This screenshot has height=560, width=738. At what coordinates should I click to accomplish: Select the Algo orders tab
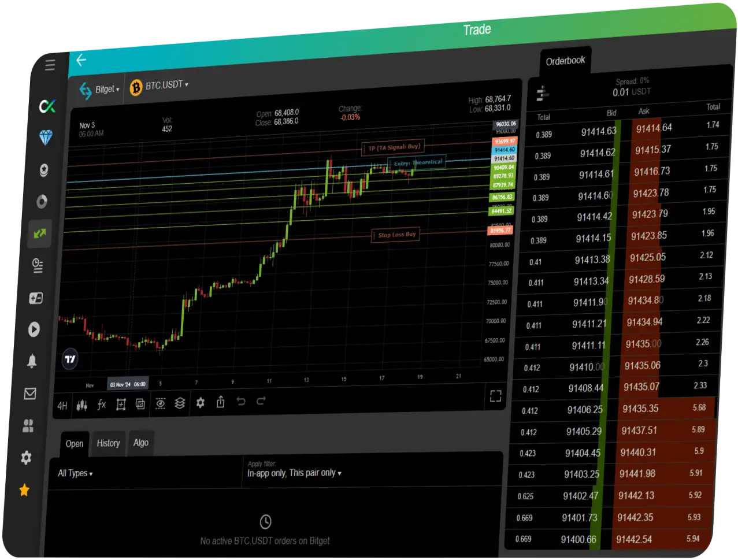pos(140,442)
